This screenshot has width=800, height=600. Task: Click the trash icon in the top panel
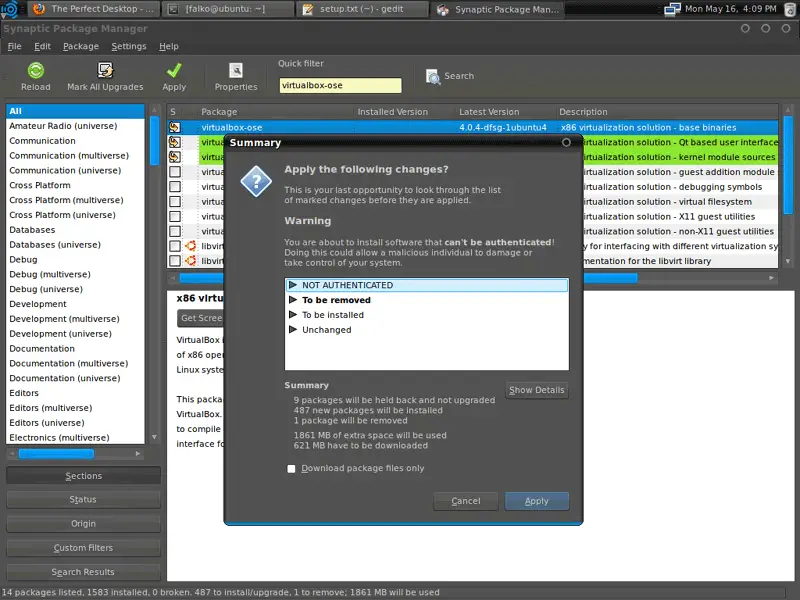789,9
